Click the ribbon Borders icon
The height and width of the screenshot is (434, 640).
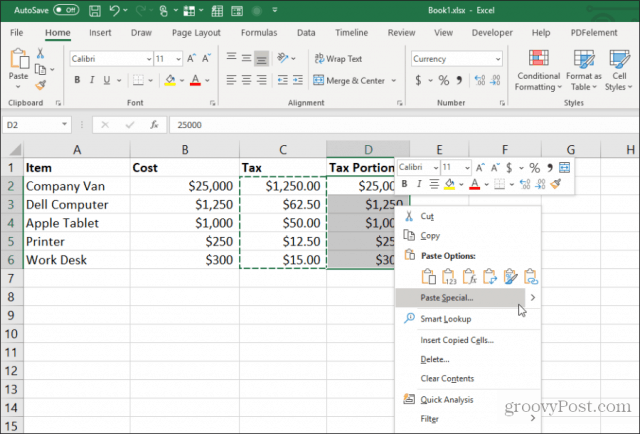[138, 80]
